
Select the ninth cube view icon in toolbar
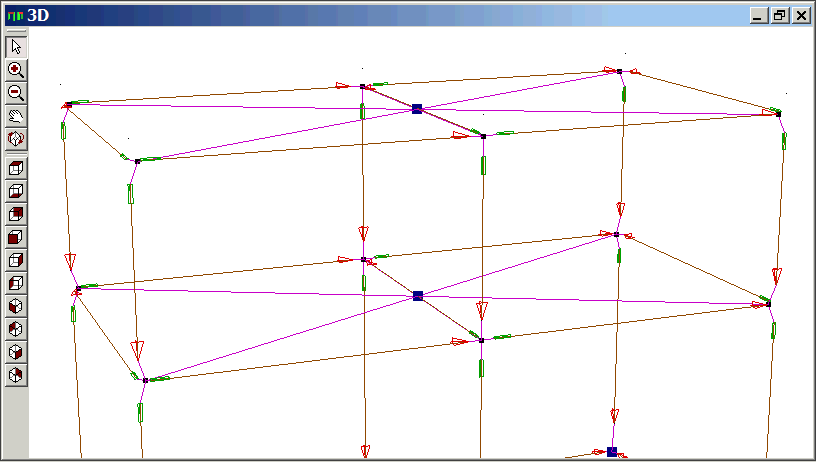(16, 352)
